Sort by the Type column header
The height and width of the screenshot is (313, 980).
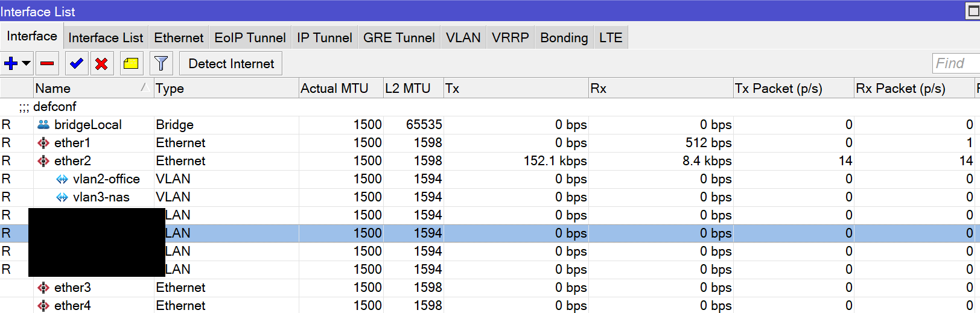(226, 88)
